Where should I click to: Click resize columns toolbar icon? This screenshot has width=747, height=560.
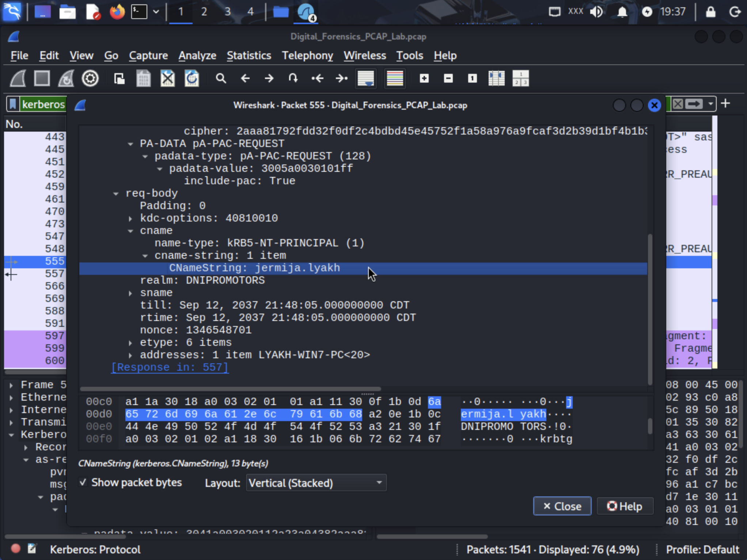[x=496, y=78]
